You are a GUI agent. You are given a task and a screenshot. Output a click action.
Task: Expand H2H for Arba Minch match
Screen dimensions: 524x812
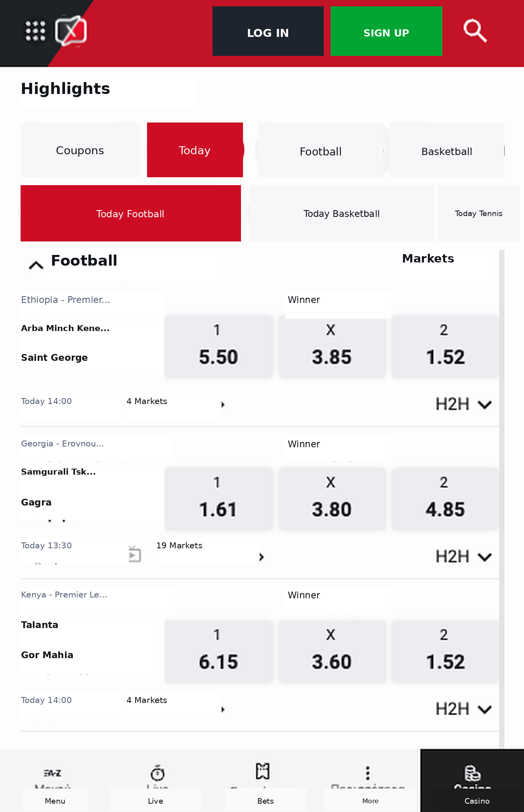[464, 404]
